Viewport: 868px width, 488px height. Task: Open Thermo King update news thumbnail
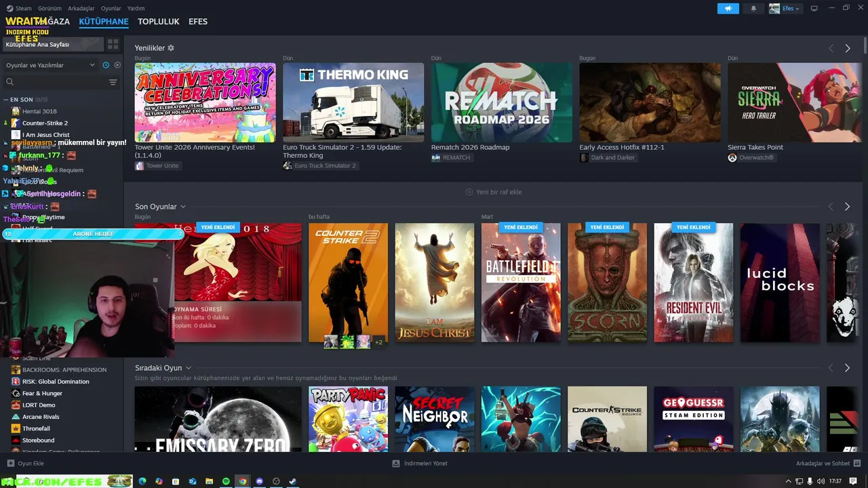(353, 102)
